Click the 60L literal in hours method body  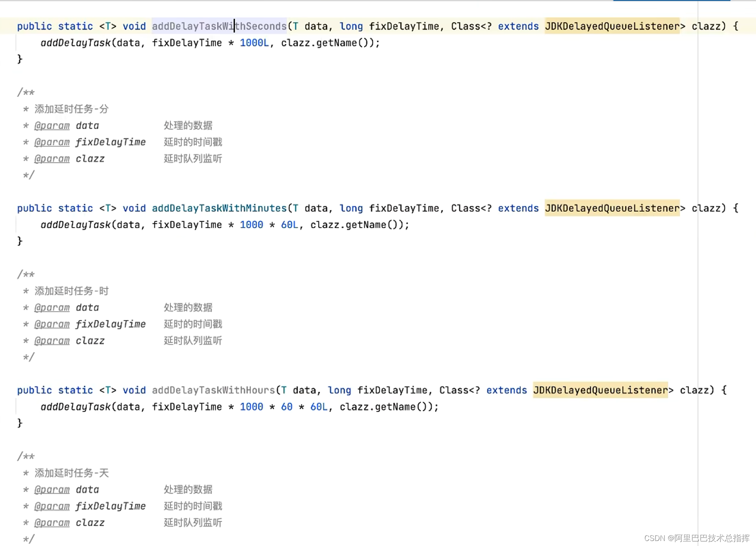click(319, 407)
